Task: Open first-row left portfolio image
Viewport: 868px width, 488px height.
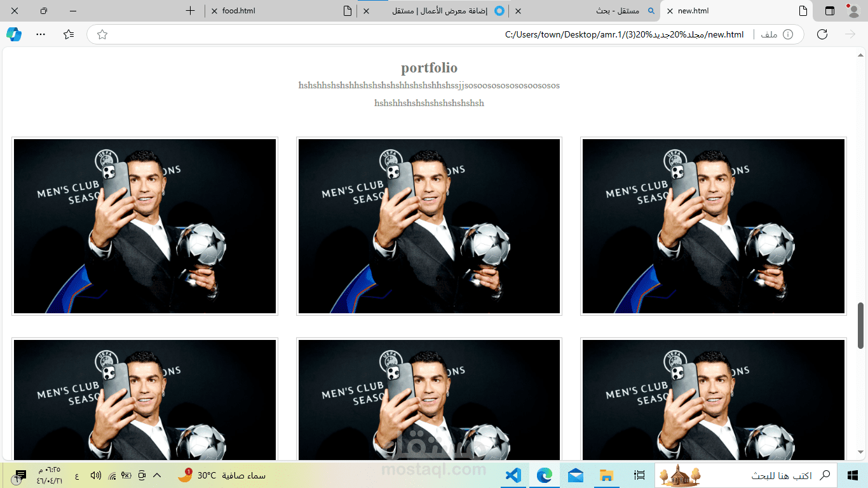Action: 145,226
